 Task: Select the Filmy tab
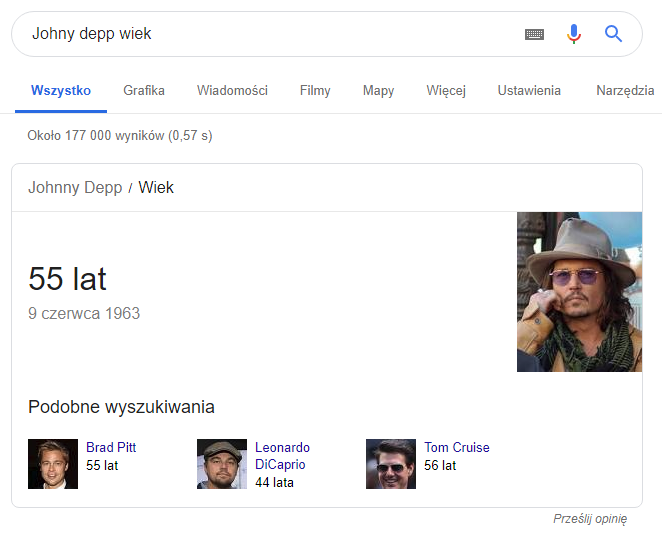pyautogui.click(x=315, y=91)
